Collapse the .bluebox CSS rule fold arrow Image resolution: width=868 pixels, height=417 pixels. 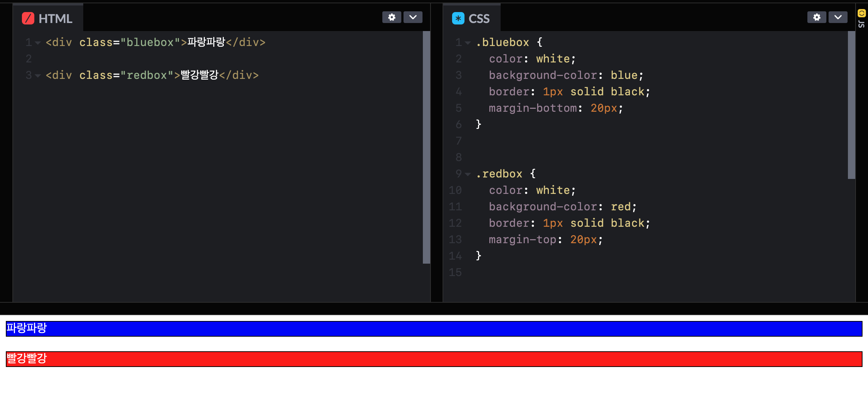pos(468,43)
